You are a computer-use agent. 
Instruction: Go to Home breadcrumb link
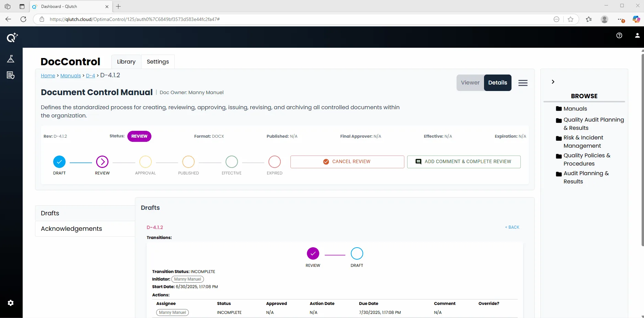48,76
